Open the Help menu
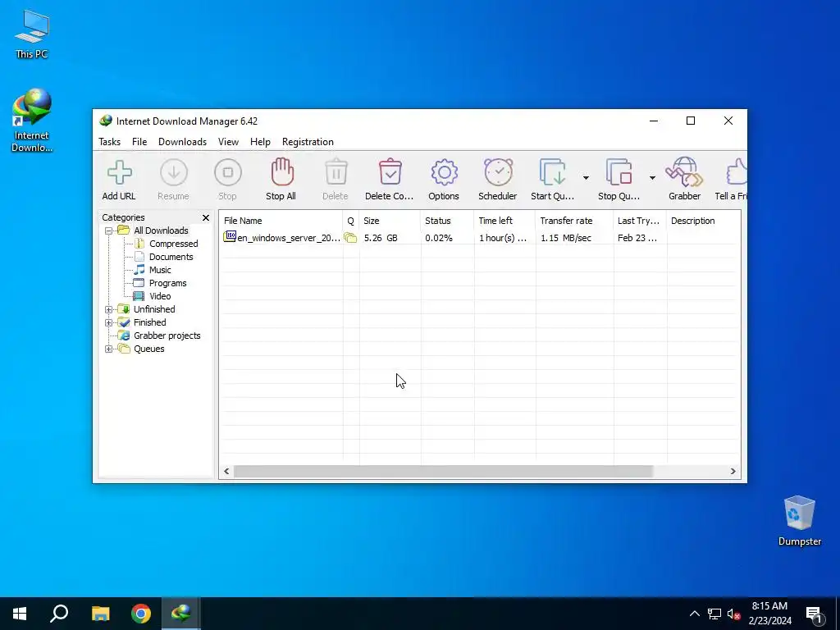 pyautogui.click(x=260, y=142)
